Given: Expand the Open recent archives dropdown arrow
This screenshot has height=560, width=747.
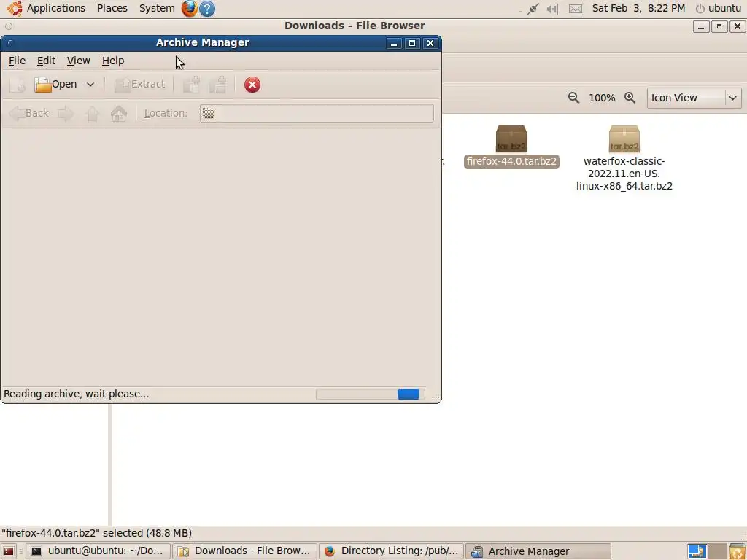Looking at the screenshot, I should [90, 85].
